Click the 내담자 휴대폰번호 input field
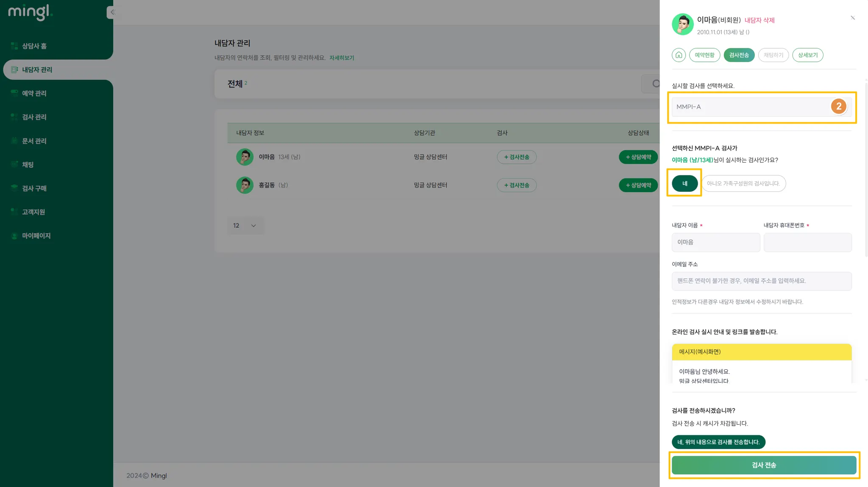Viewport: 868px width, 487px height. click(x=807, y=243)
